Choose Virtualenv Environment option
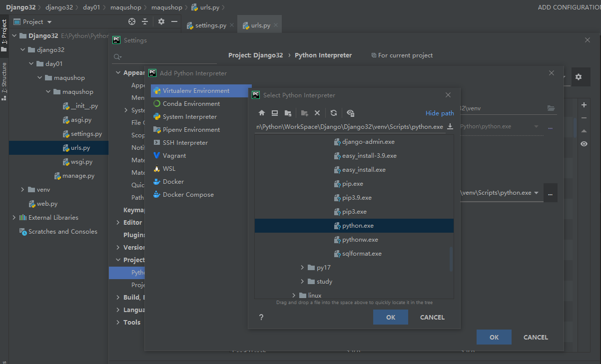Viewport: 601px width, 364px height. pos(201,91)
